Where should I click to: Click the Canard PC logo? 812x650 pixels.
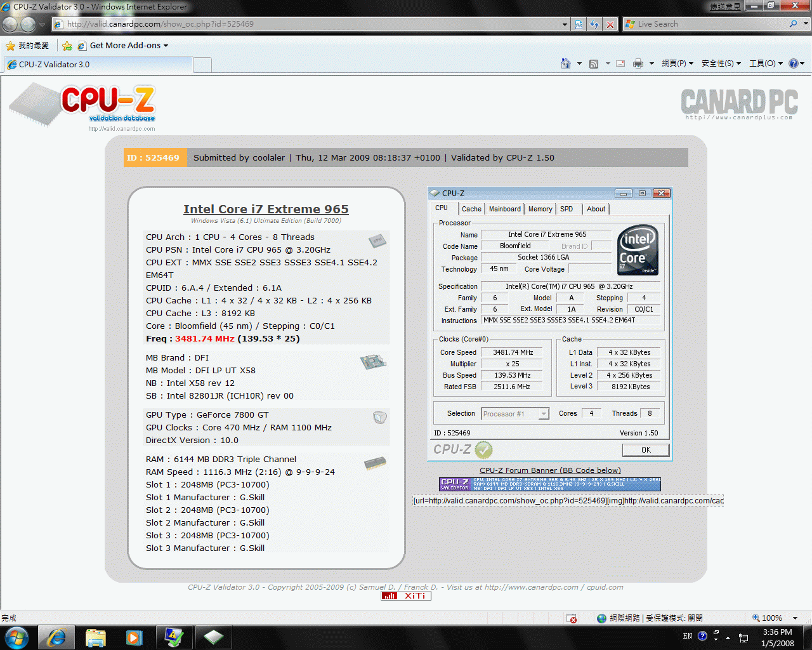tap(739, 103)
